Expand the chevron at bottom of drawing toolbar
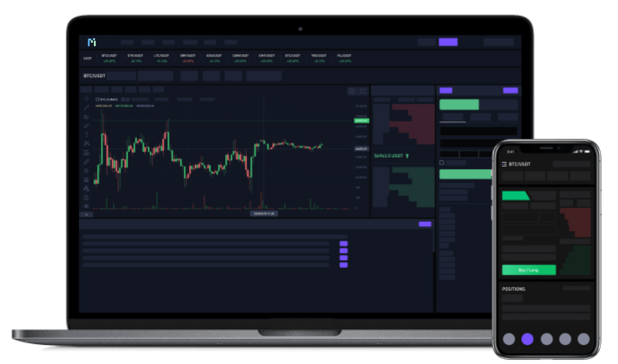Image resolution: width=618 pixels, height=364 pixels. pos(86,214)
